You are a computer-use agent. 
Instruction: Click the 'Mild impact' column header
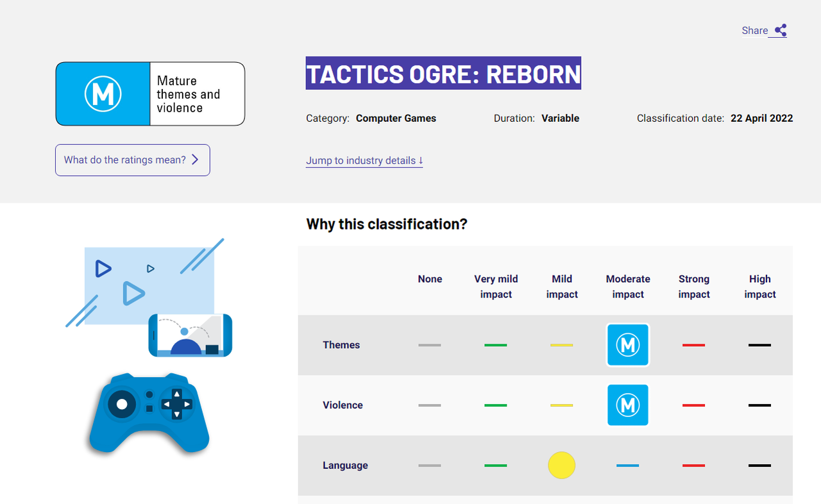pos(562,287)
